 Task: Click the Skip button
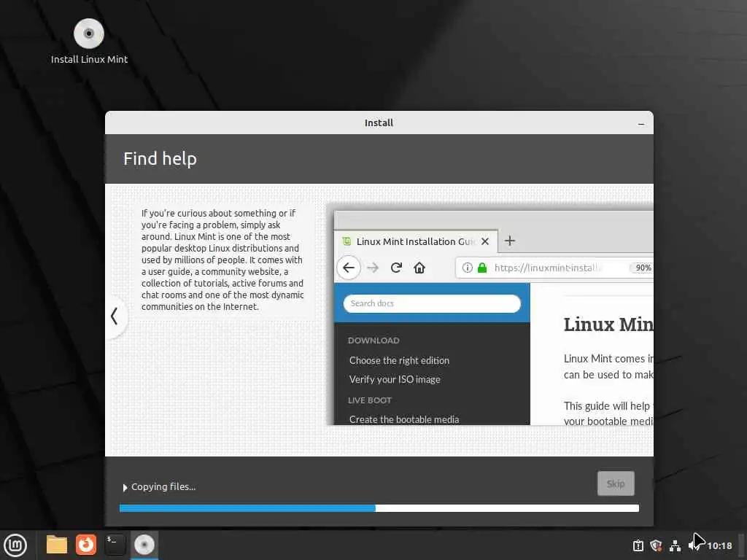click(x=616, y=484)
